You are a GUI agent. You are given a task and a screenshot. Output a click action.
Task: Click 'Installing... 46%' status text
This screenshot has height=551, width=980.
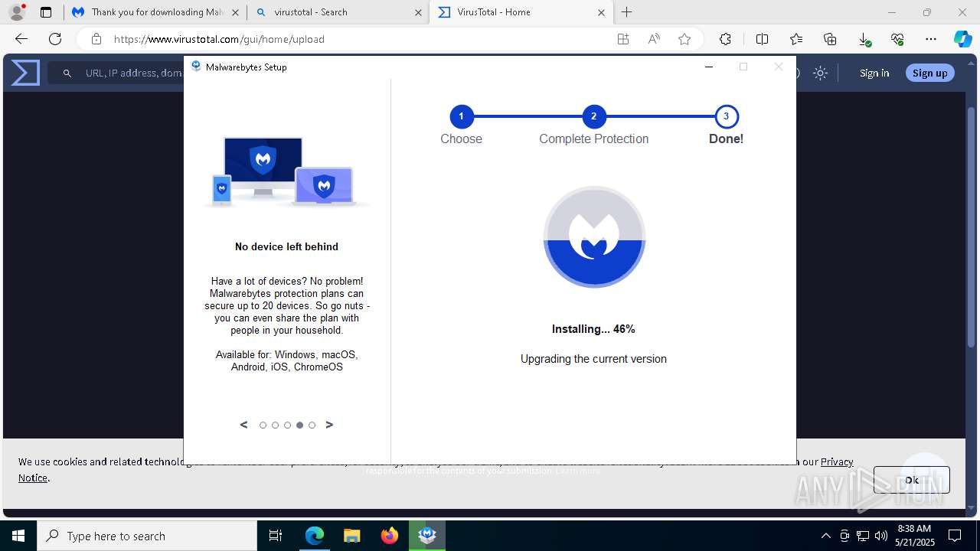pos(593,329)
